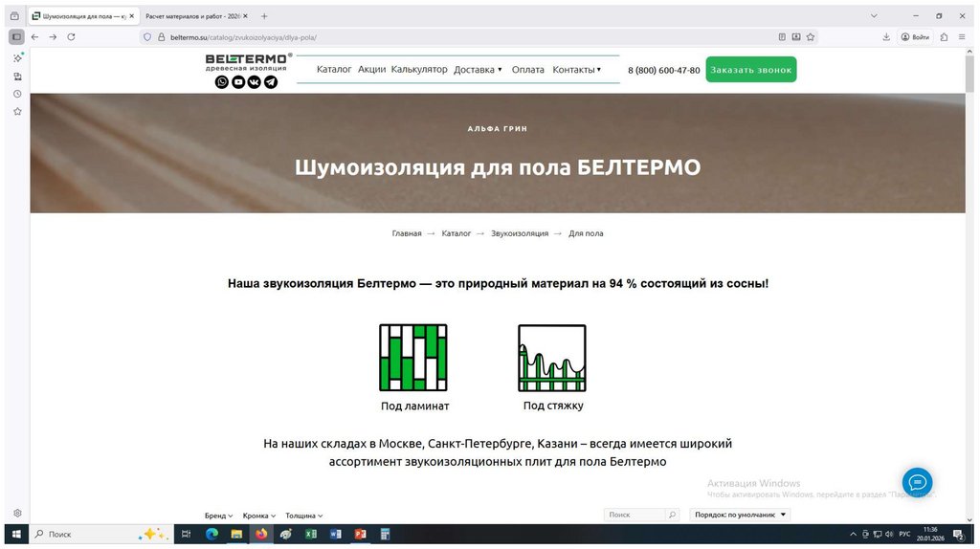Viewport: 980px width, 549px height.
Task: Click the Beltermo logo
Action: (248, 62)
